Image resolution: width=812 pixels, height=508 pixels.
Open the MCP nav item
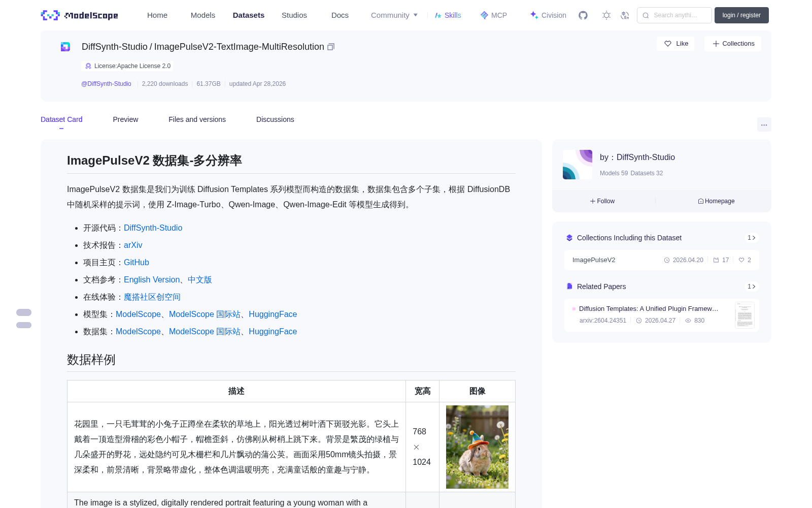[494, 15]
